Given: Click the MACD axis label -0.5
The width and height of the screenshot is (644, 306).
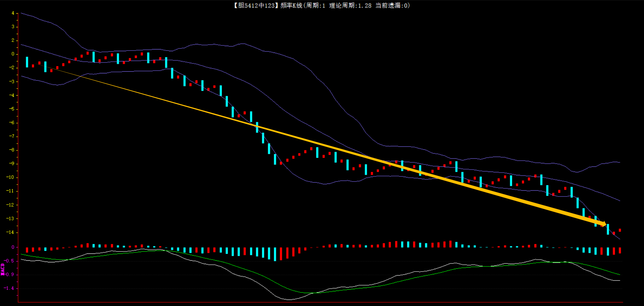Looking at the screenshot, I should tap(10, 261).
